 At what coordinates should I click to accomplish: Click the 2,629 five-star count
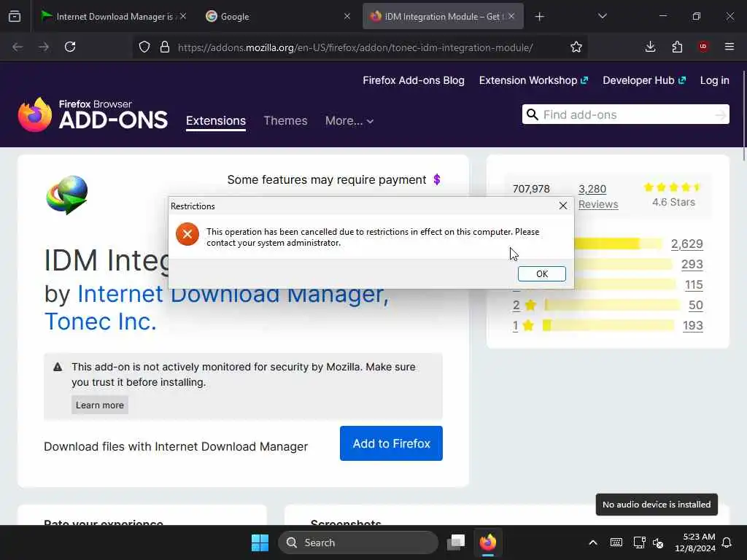pos(686,244)
